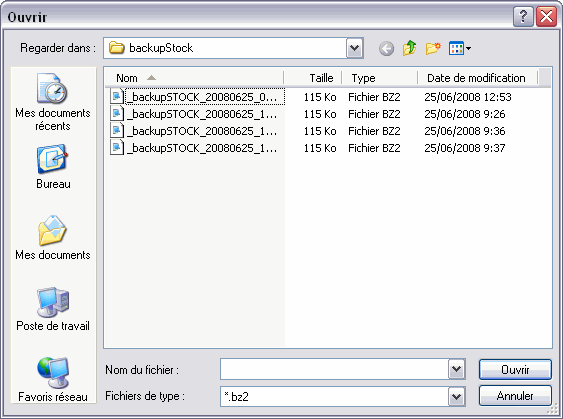Go back with the green arrow icon
This screenshot has width=563, height=419.
point(386,48)
